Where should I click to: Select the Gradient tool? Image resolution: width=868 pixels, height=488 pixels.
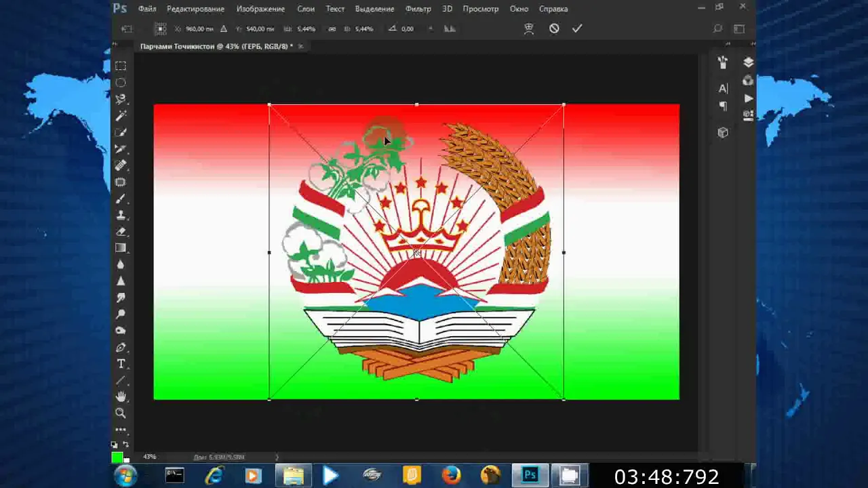pyautogui.click(x=121, y=248)
